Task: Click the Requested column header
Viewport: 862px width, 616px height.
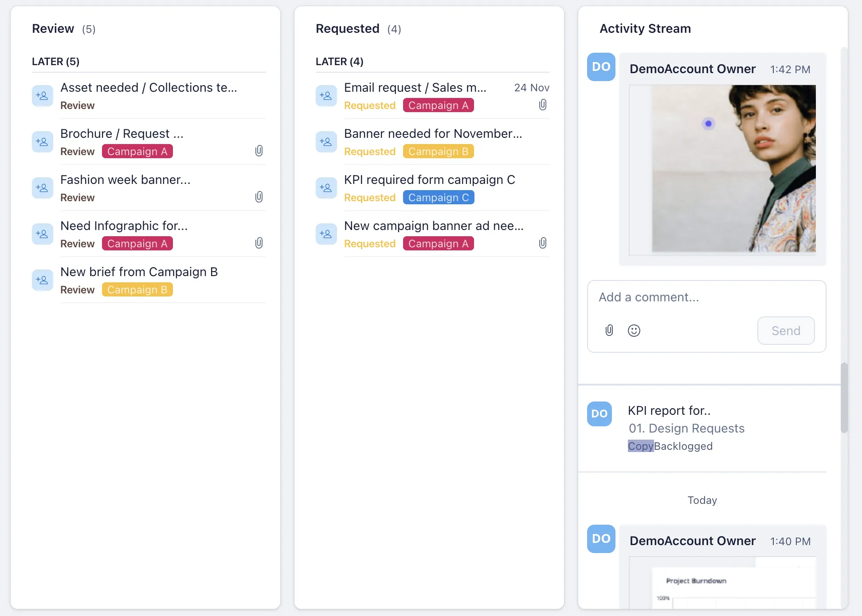Action: [x=348, y=29]
